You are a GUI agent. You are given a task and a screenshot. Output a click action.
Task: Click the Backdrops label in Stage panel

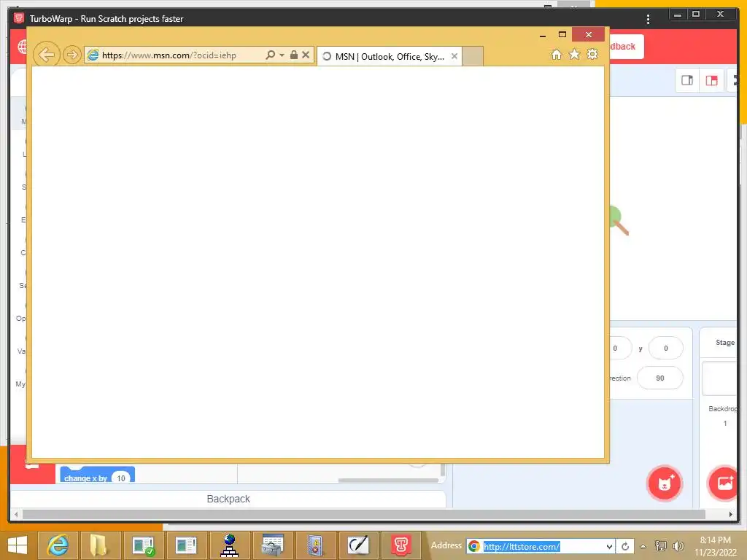coord(722,408)
